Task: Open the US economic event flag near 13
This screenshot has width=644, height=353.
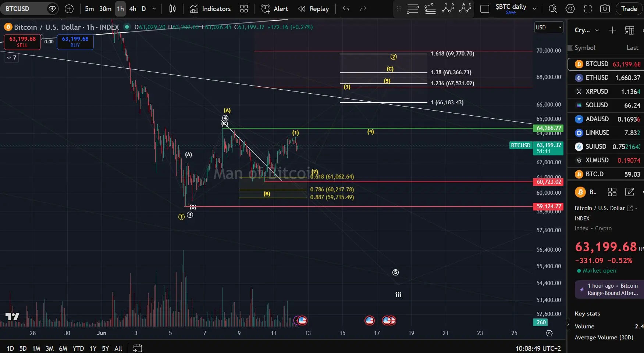Action: [x=302, y=321]
